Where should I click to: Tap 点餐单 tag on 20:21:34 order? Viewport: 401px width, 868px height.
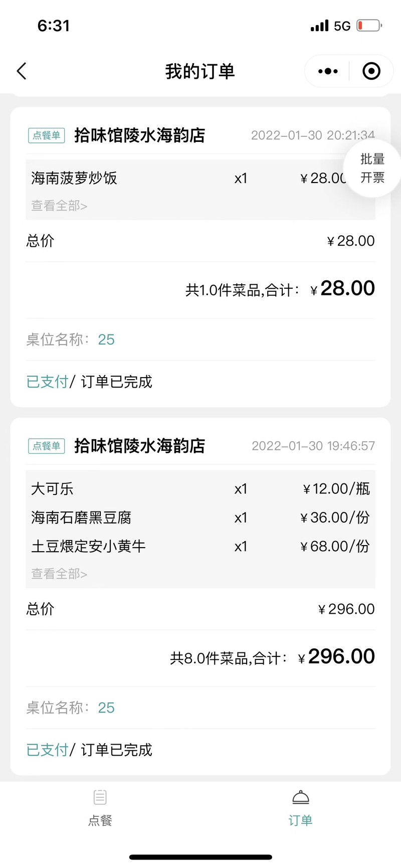(x=47, y=135)
